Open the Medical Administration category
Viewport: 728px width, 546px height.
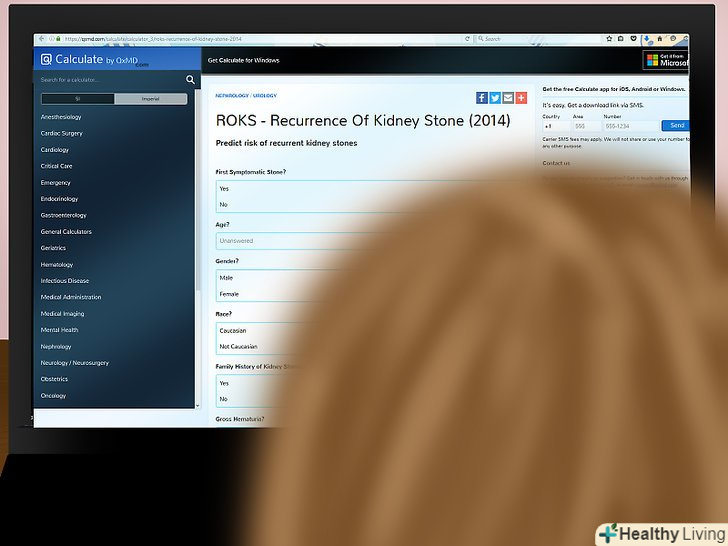point(71,297)
